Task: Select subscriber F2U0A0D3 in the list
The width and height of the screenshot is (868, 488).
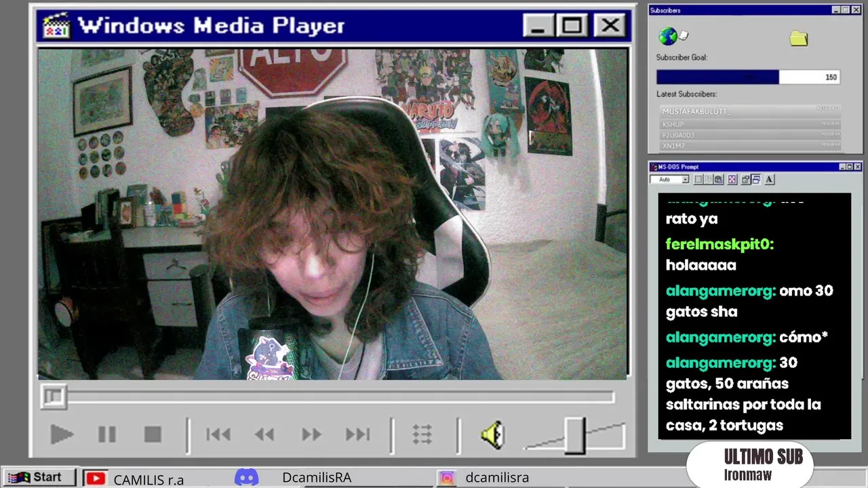Action: point(751,135)
